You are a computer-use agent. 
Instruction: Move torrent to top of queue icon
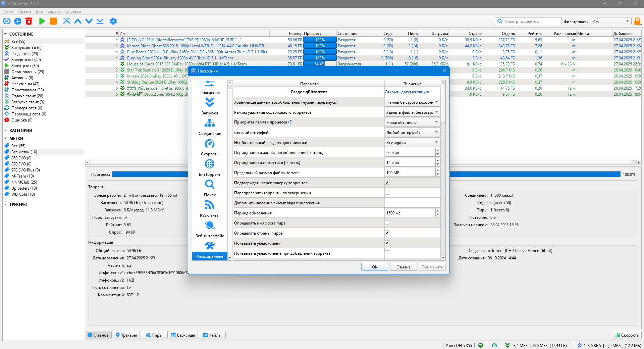pyautogui.click(x=67, y=21)
